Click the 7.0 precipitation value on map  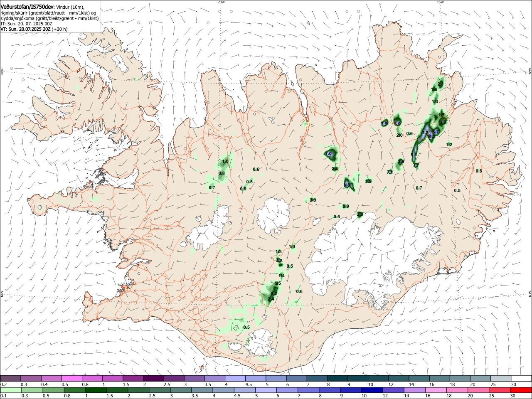328,154
